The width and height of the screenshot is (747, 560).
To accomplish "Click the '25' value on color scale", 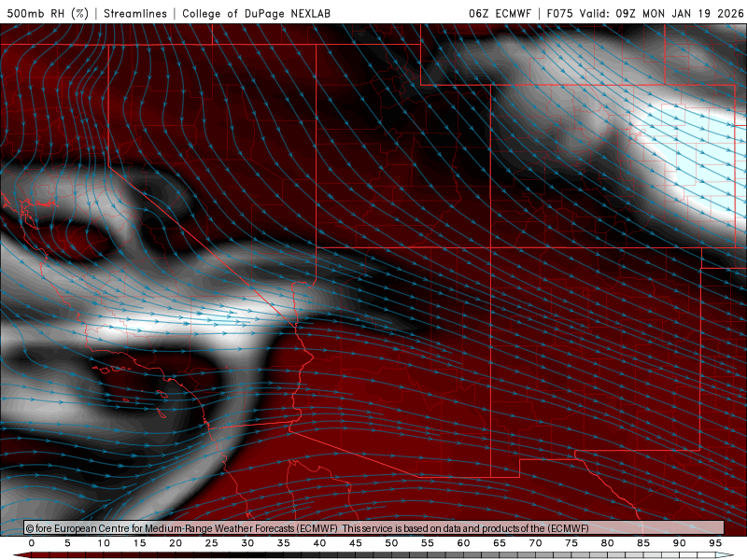I will (x=212, y=543).
